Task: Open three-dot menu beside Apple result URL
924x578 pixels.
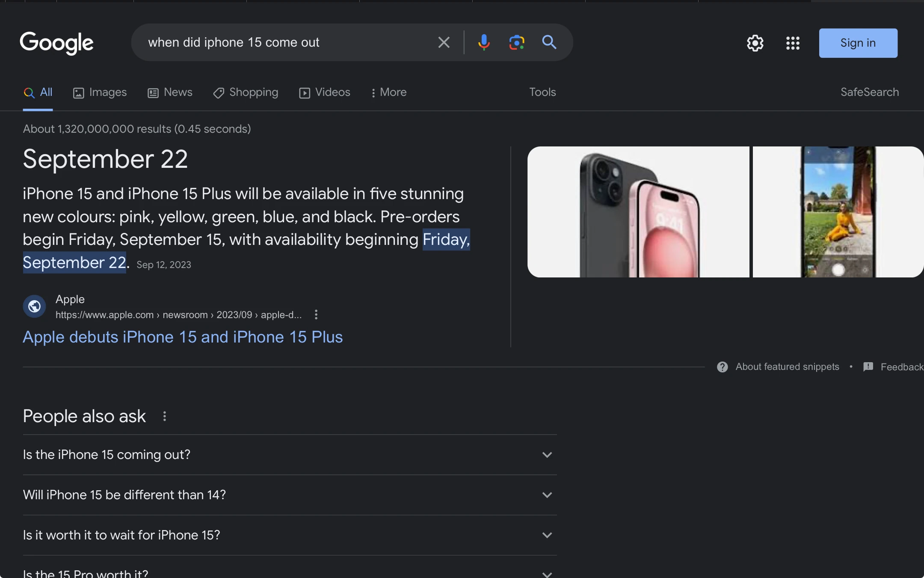Action: 316,315
